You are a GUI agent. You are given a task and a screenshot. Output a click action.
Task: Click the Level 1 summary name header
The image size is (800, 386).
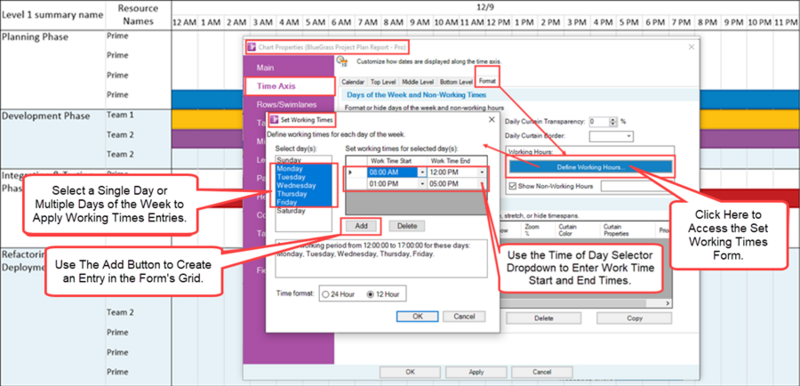pos(53,15)
